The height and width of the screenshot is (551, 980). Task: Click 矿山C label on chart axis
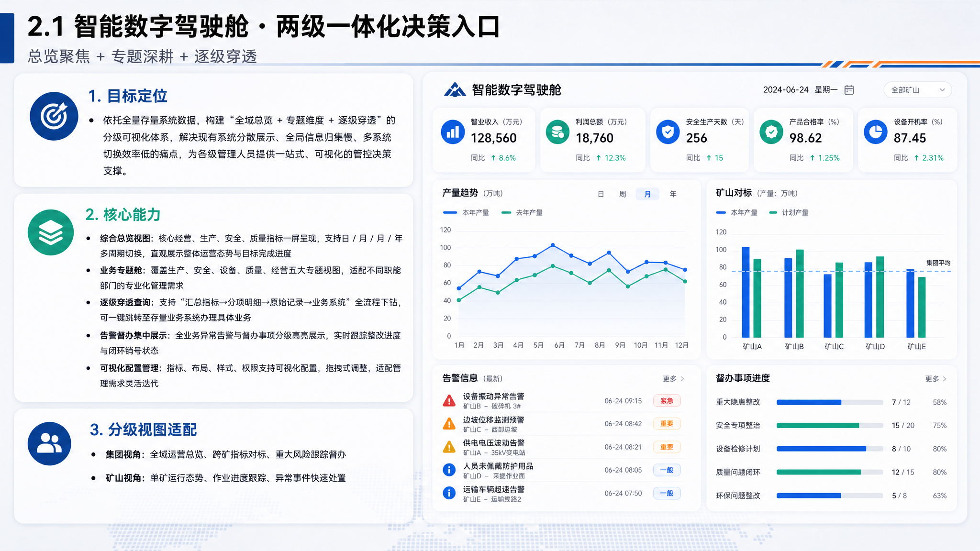pos(834,347)
